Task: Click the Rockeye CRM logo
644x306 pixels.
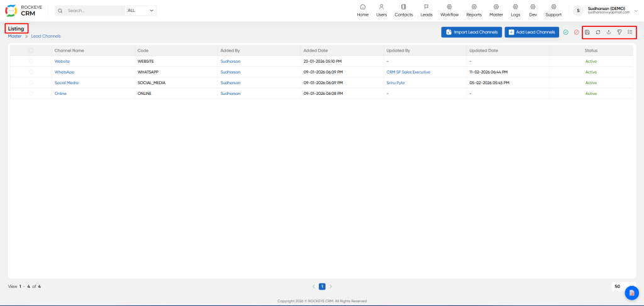Action: [23, 11]
